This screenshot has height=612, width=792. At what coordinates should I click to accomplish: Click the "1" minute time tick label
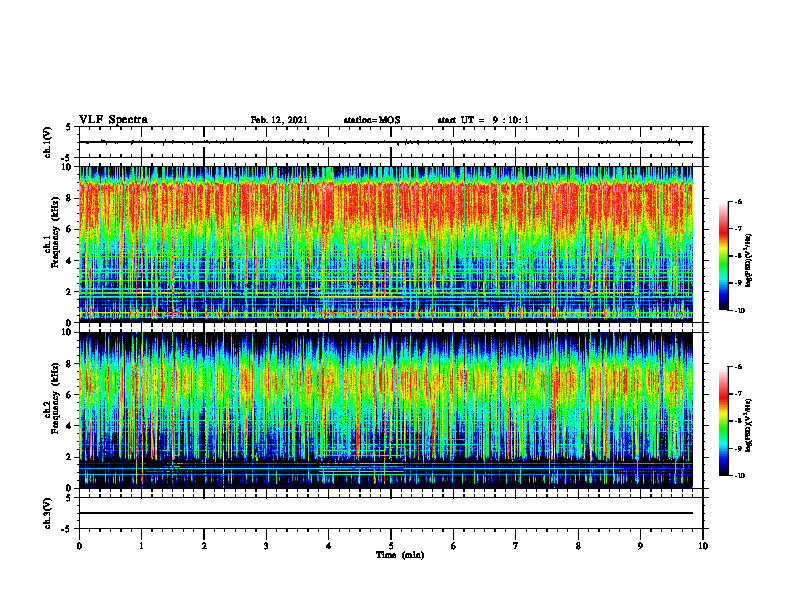point(141,546)
